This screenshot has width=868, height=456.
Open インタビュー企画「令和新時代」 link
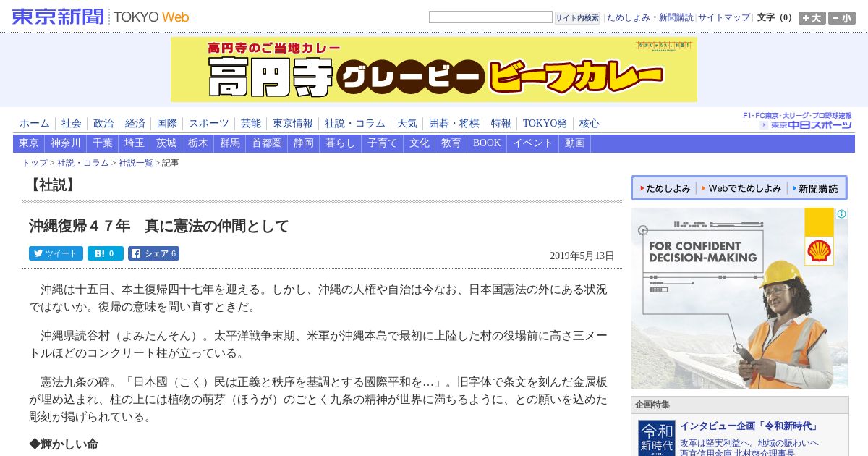pos(749,426)
